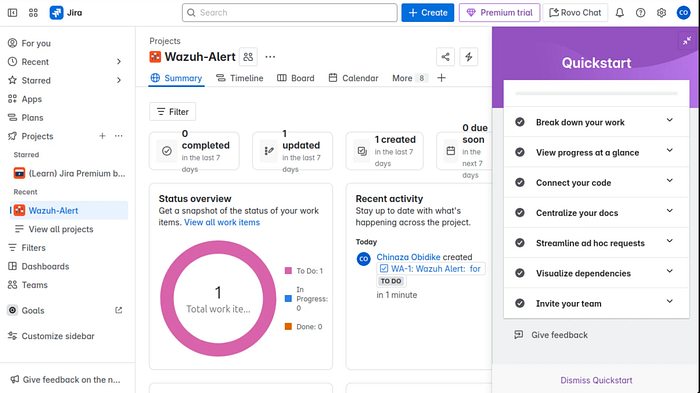Click the Wazuh-Alert project avatar in header
Viewport: 700px width, 393px height.
[x=155, y=57]
